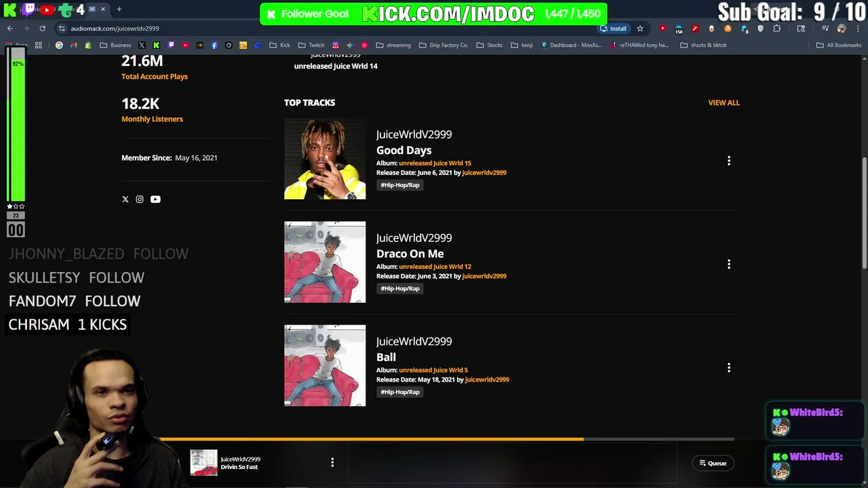The width and height of the screenshot is (868, 488).
Task: Open the X bookmark in bookmarks bar
Action: click(x=142, y=45)
